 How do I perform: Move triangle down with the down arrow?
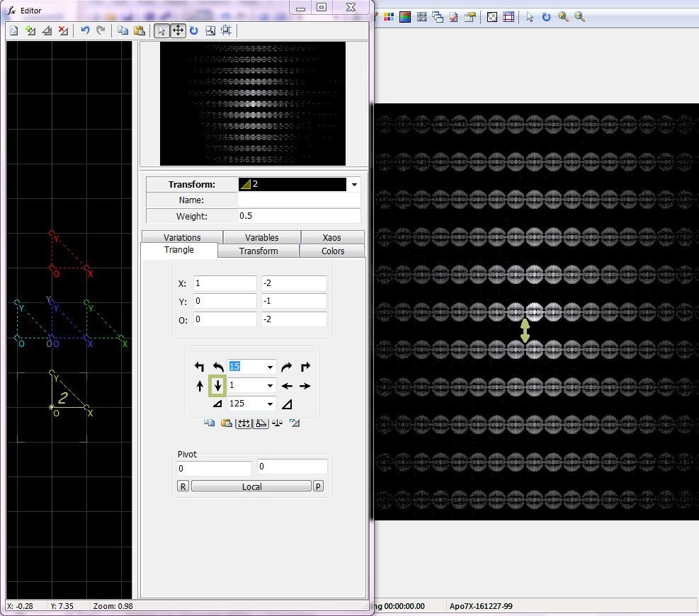(x=217, y=386)
